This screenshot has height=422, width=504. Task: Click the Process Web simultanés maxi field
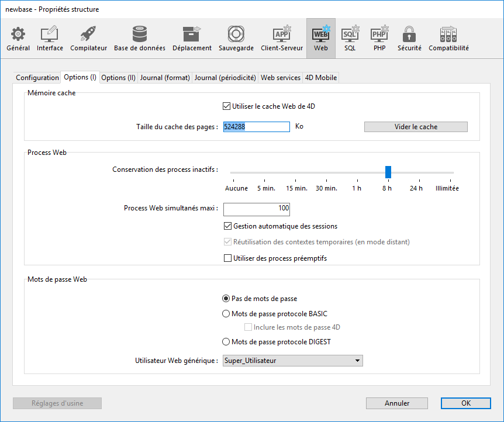click(x=257, y=209)
